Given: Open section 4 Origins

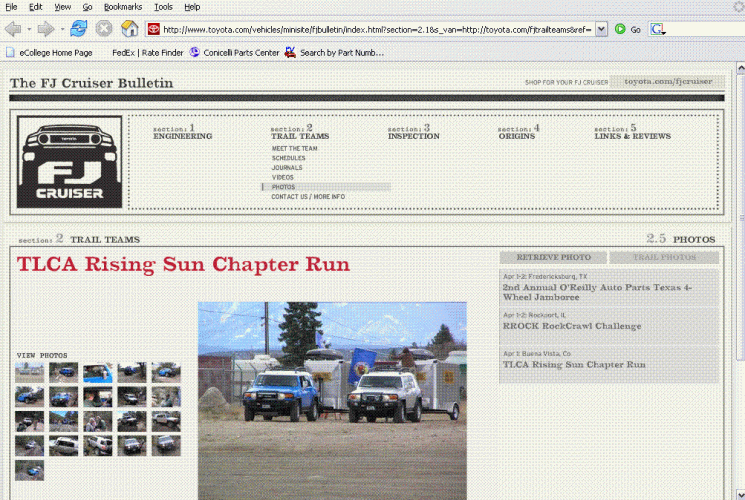Looking at the screenshot, I should [518, 132].
